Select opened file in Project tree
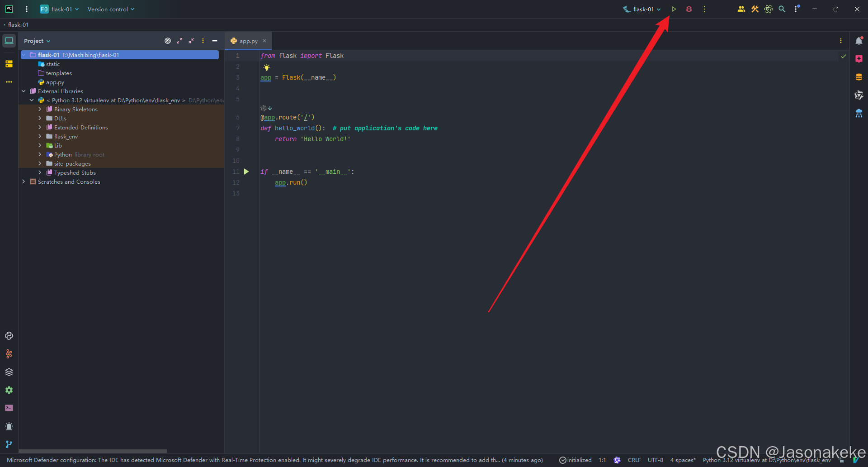This screenshot has width=868, height=467. point(168,41)
